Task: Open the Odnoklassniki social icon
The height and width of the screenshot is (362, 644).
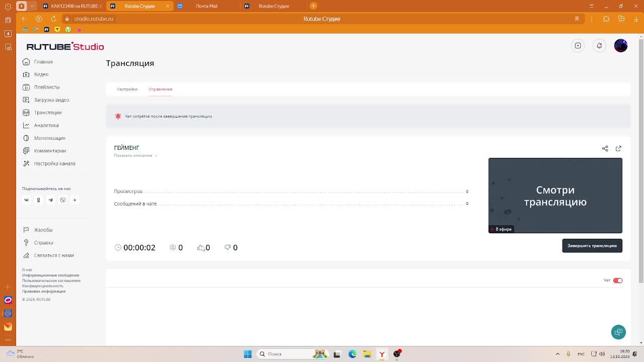Action: click(38, 200)
